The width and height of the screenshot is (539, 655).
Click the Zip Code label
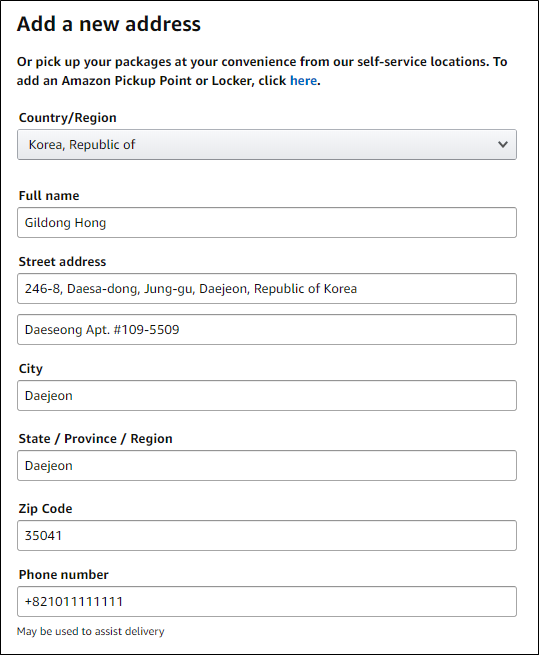click(45, 509)
